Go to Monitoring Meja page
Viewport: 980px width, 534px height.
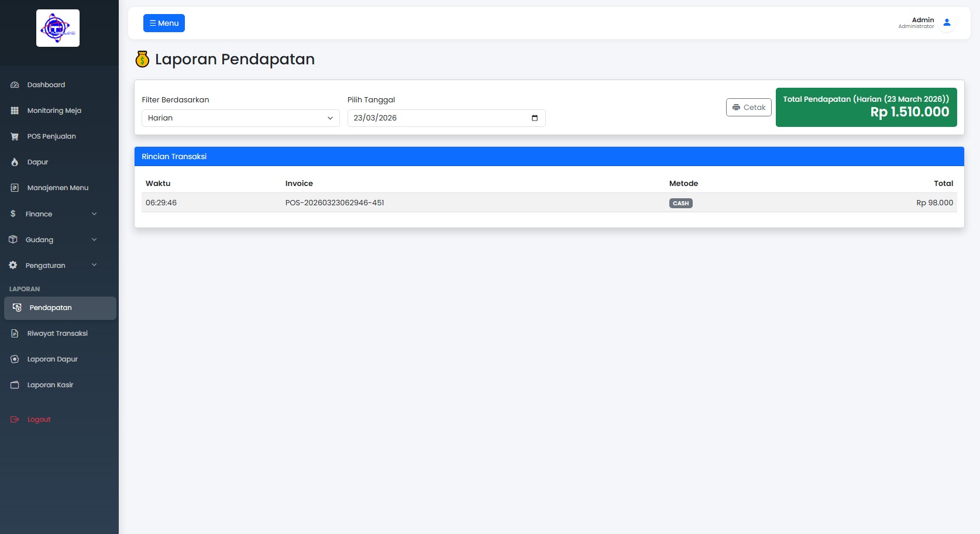click(x=54, y=111)
